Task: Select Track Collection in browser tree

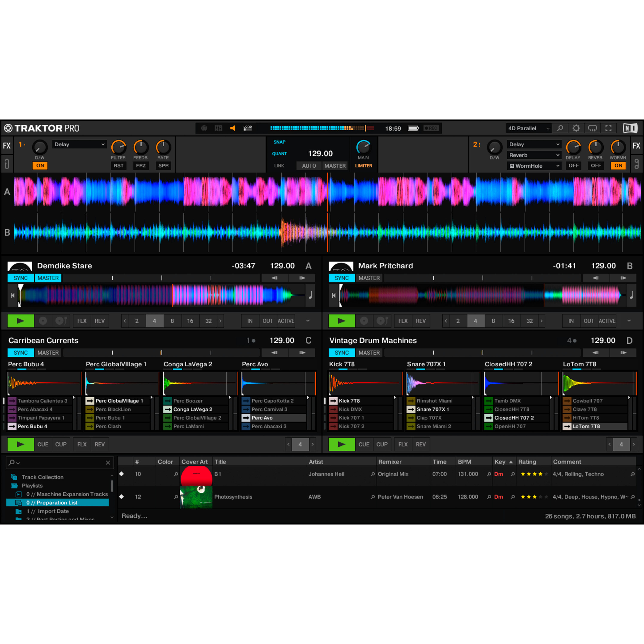Action: [42, 477]
